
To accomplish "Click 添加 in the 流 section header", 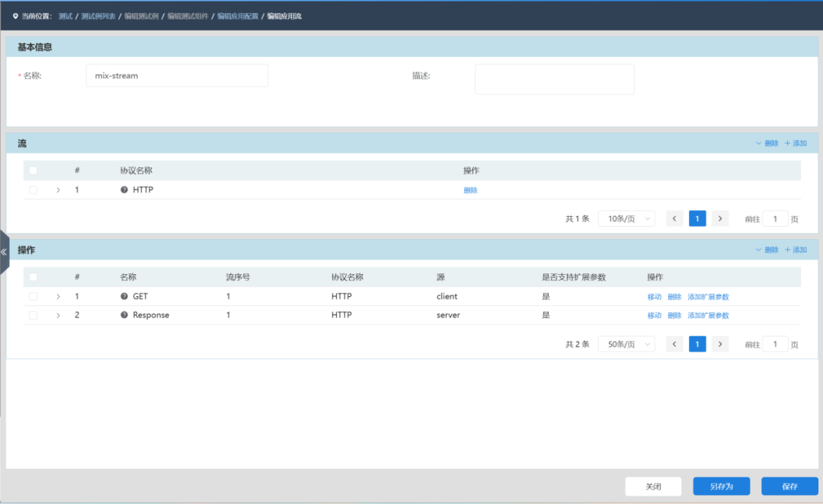I will (796, 143).
